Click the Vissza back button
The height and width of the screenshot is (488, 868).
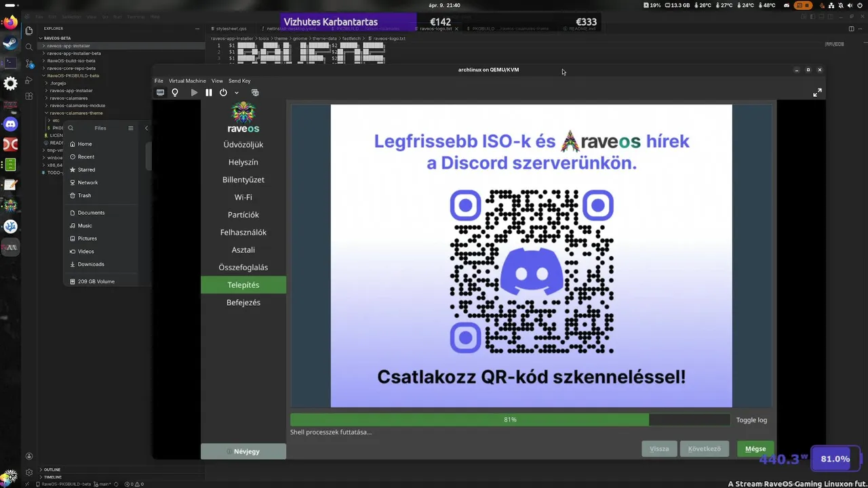[659, 449]
